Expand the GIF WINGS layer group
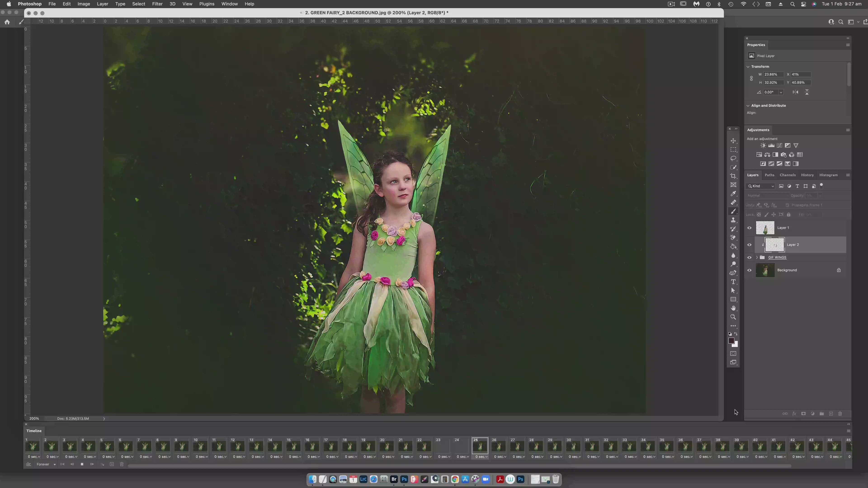Viewport: 868px width, 488px height. pyautogui.click(x=757, y=257)
